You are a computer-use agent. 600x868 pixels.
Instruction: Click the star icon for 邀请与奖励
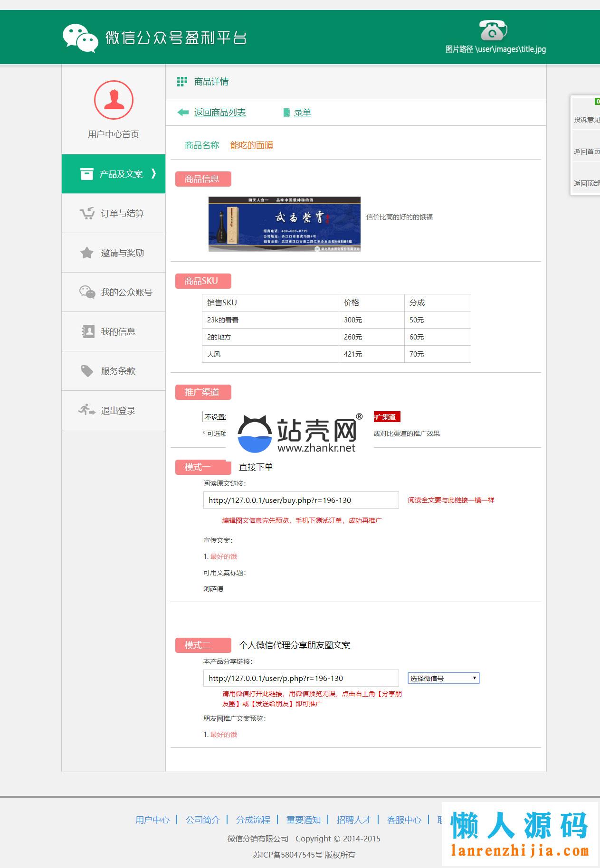[x=87, y=253]
